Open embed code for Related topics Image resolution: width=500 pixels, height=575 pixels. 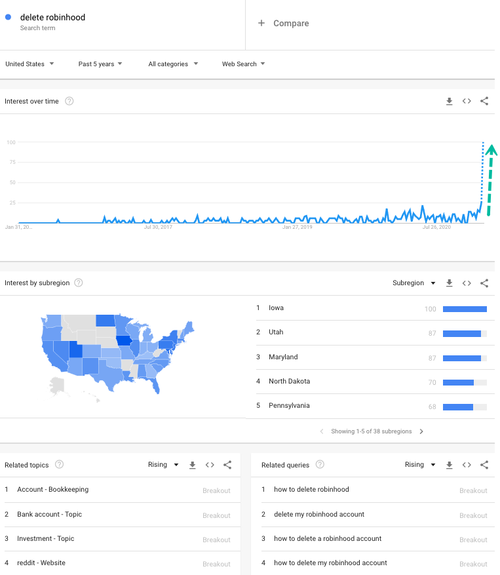click(x=210, y=465)
